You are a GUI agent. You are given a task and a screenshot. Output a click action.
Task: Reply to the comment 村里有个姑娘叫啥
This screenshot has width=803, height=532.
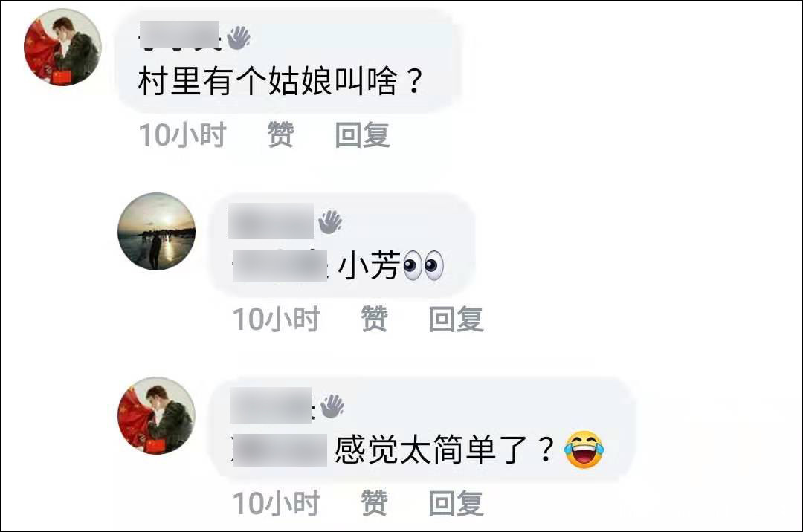tap(363, 134)
